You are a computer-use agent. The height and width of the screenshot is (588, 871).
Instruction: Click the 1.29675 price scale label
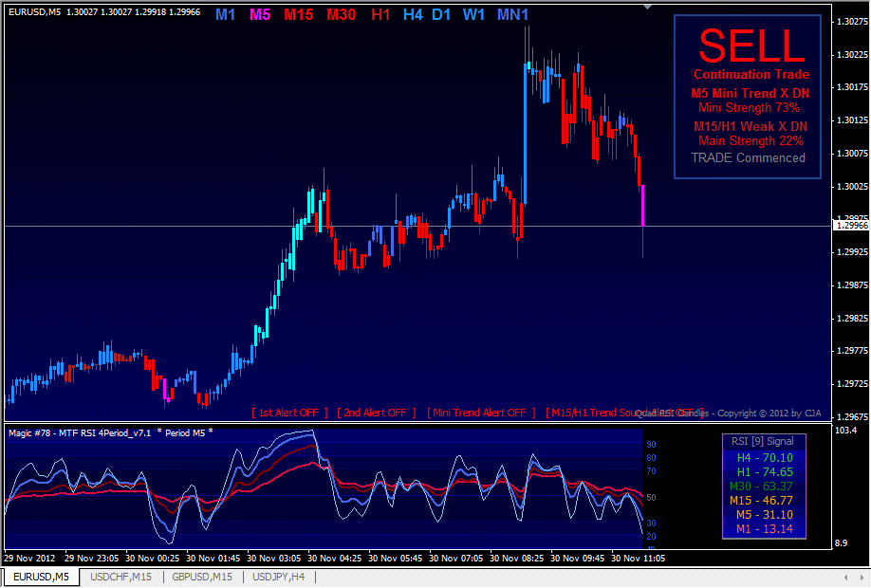852,417
